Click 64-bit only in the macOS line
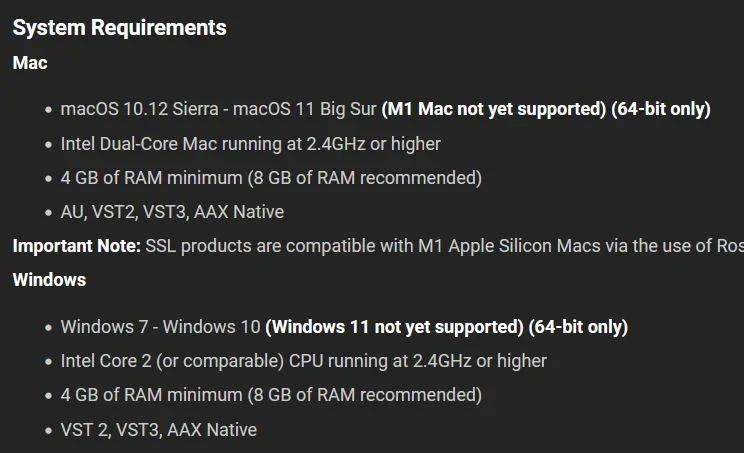This screenshot has width=744, height=453. tap(661, 109)
